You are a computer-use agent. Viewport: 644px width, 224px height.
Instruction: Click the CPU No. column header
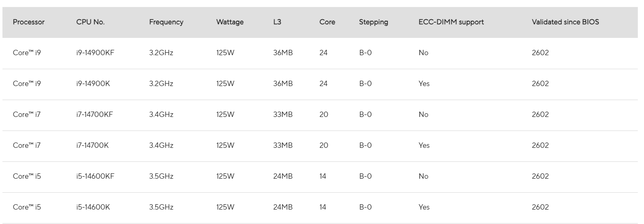coord(90,22)
